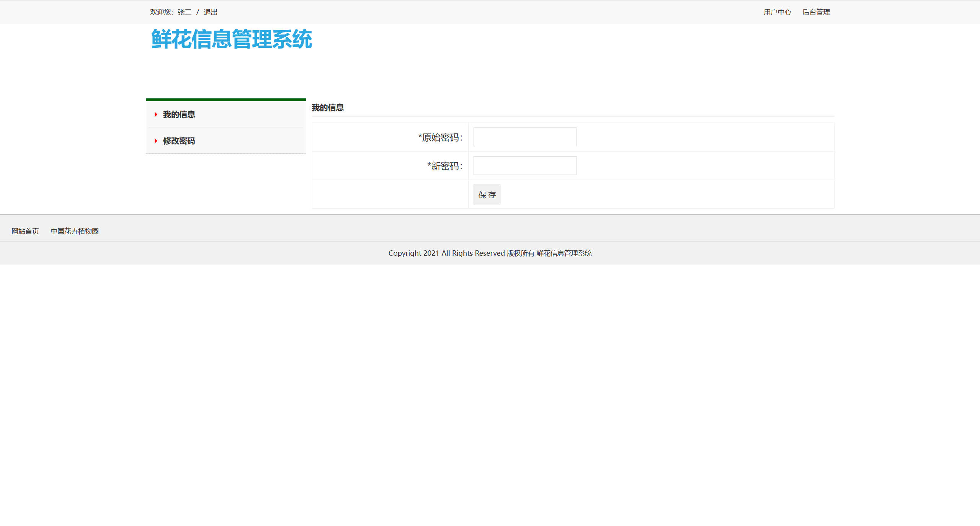
Task: Click the green bar above sidebar menu
Action: tap(226, 100)
